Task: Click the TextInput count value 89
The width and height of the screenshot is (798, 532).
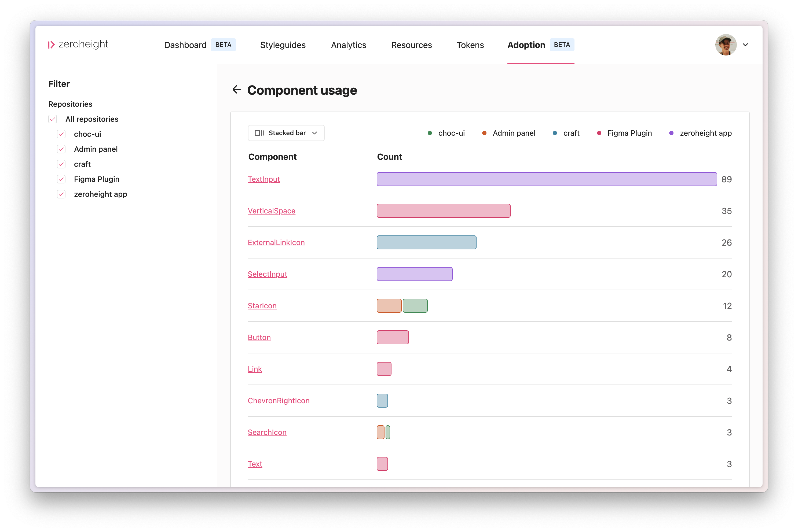Action: click(726, 179)
